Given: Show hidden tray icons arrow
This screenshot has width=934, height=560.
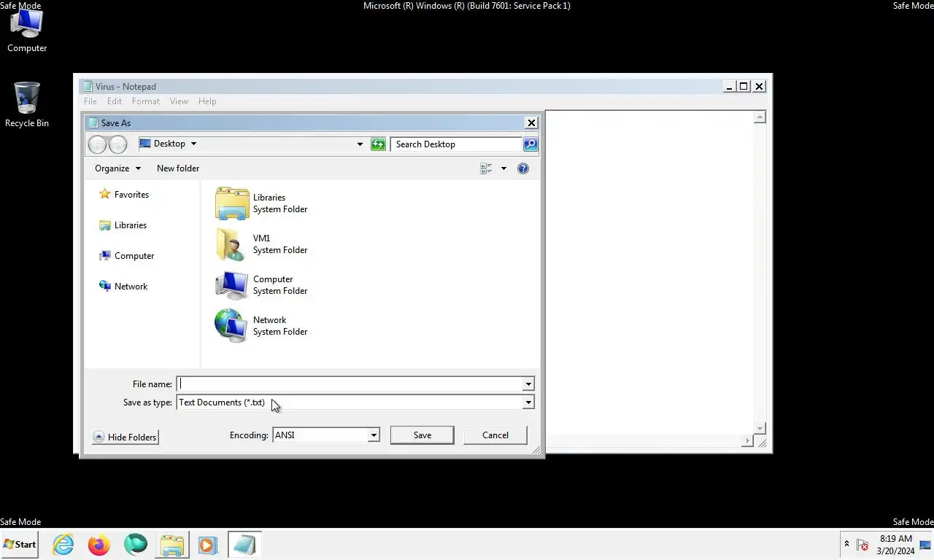Looking at the screenshot, I should coord(846,544).
